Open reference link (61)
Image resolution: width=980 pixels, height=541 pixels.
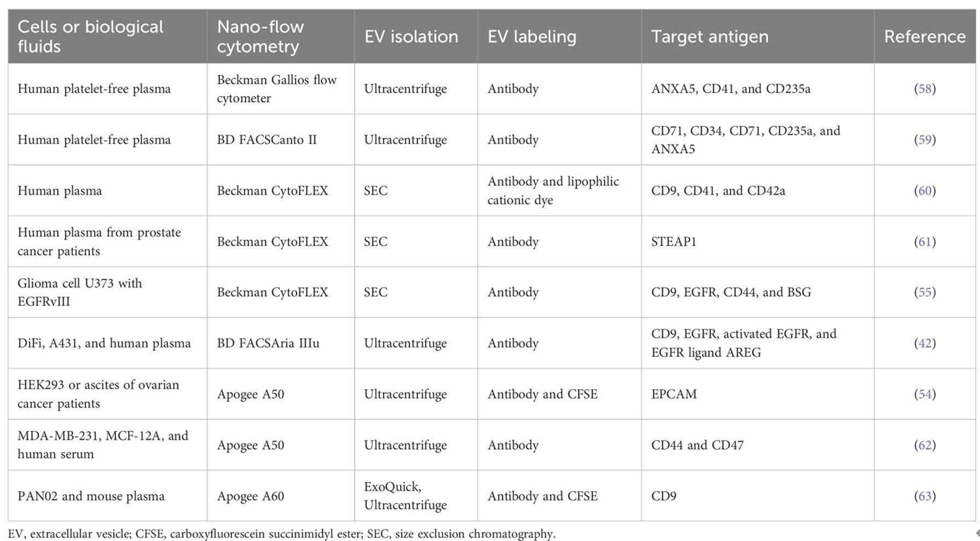pos(925,242)
